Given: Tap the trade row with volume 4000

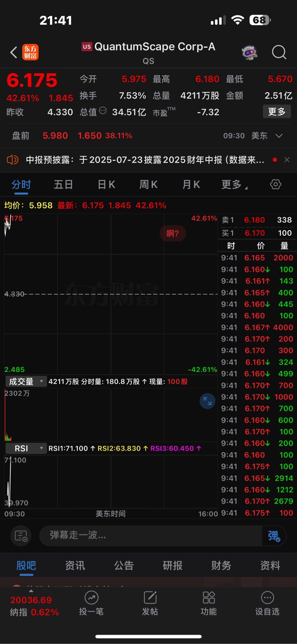Looking at the screenshot, I should pyautogui.click(x=257, y=328).
